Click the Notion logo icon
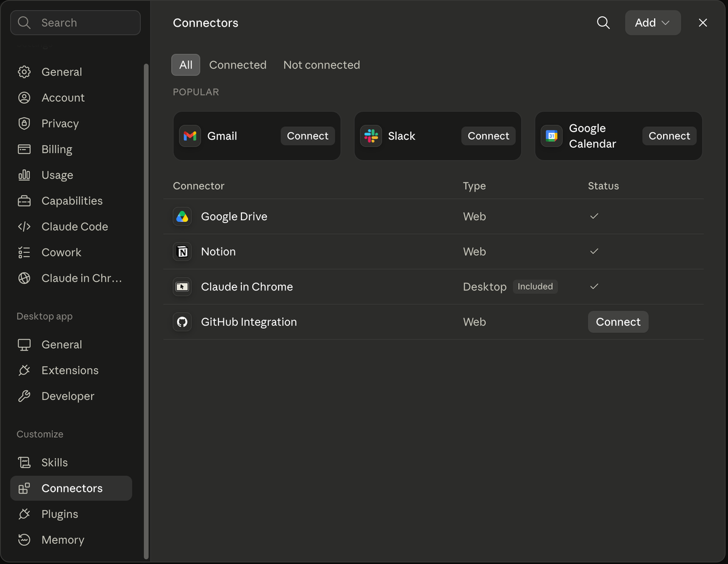The width and height of the screenshot is (728, 564). click(182, 252)
